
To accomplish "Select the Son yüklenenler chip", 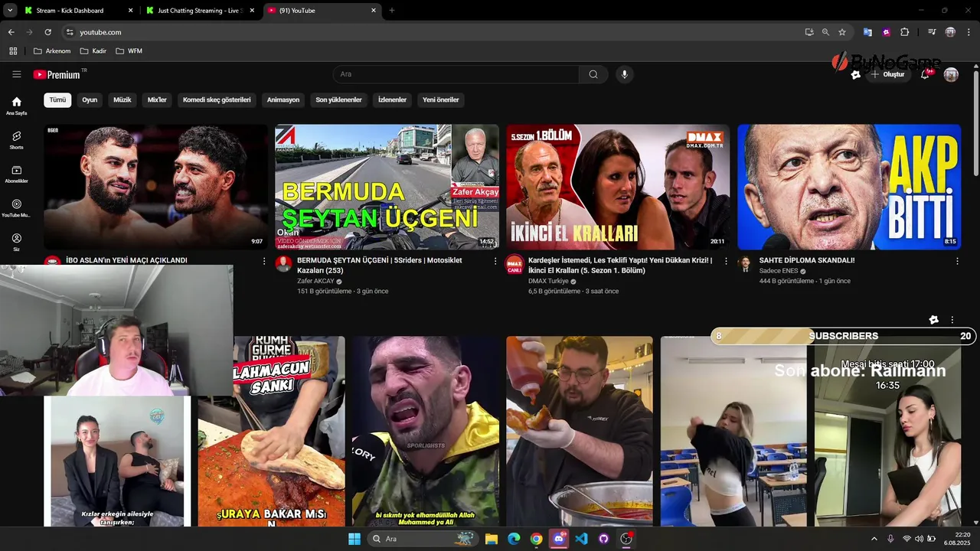I will pos(338,99).
